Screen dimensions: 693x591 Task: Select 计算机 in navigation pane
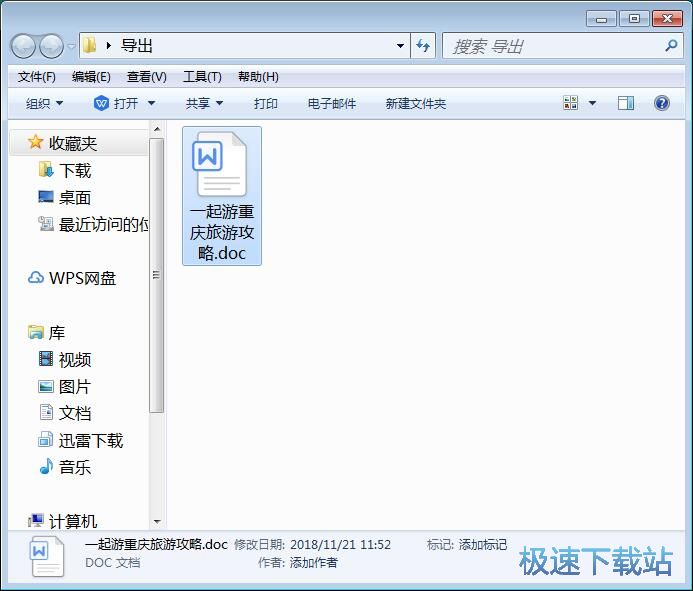[x=73, y=522]
